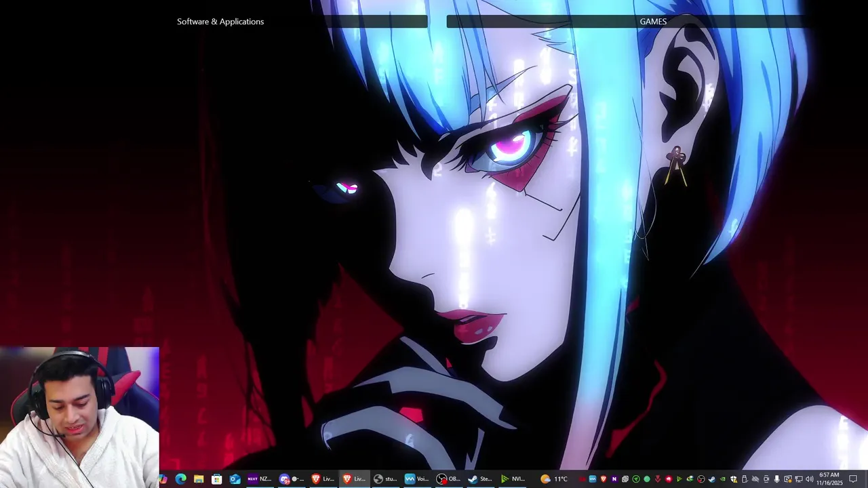Image resolution: width=868 pixels, height=488 pixels.
Task: Click the crossed-out cloud OneDrive tray icon
Action: pyautogui.click(x=755, y=479)
